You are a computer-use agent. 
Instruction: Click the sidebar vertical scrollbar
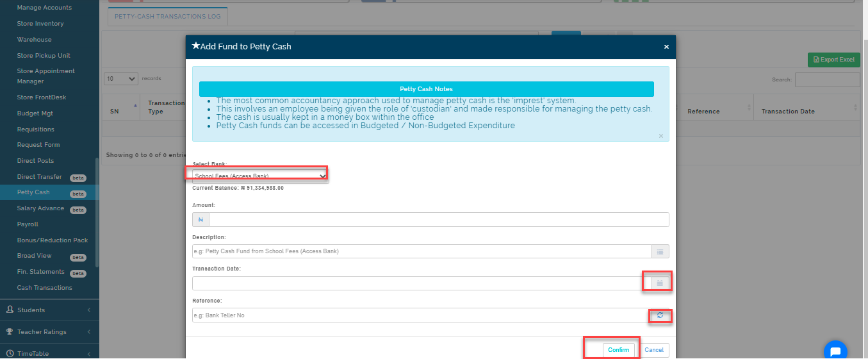tap(97, 212)
